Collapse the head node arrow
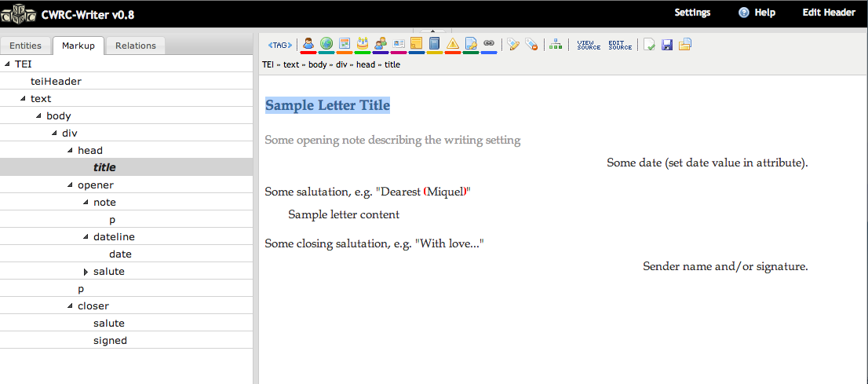This screenshot has width=868, height=384. [x=71, y=150]
